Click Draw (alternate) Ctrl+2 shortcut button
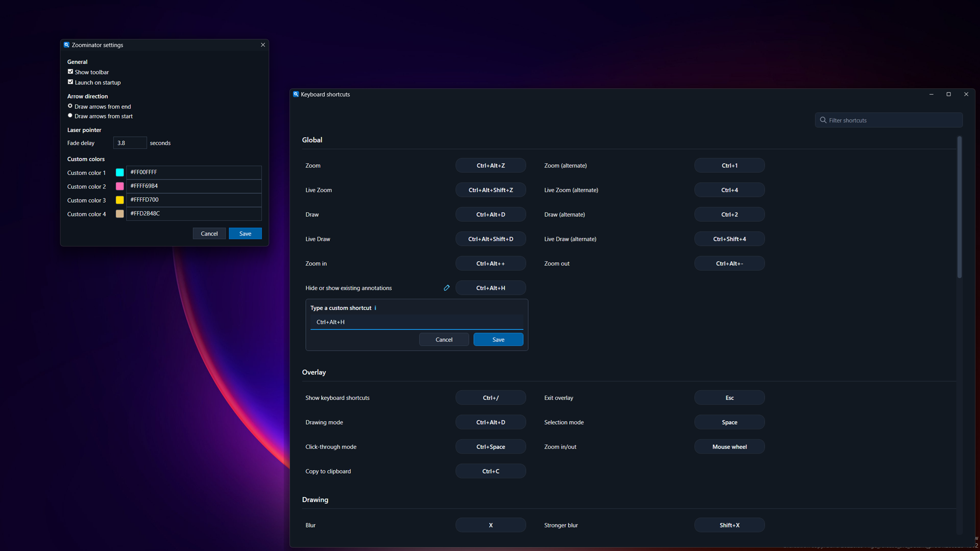Viewport: 980px width, 551px height. (x=730, y=215)
